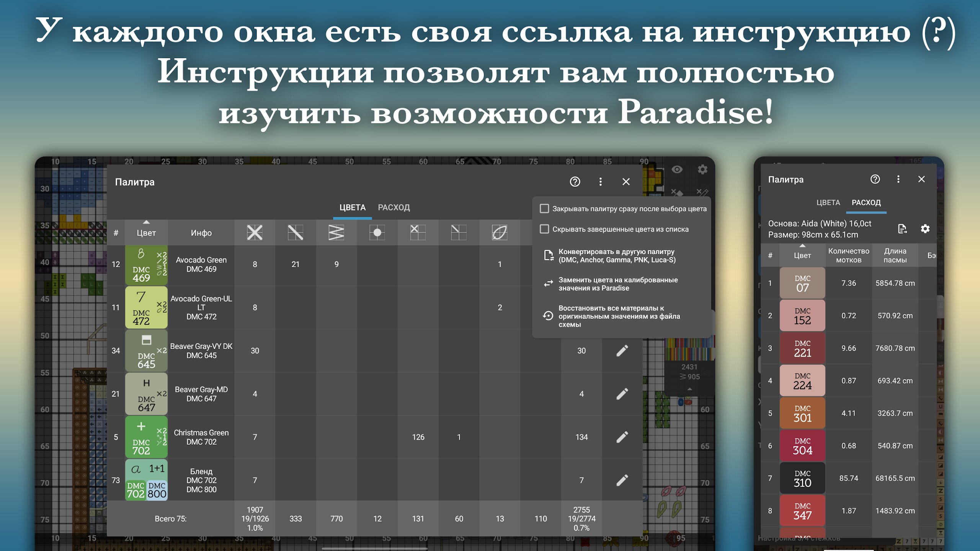Click petit stitch column icon
The width and height of the screenshot is (980, 551).
(x=418, y=232)
